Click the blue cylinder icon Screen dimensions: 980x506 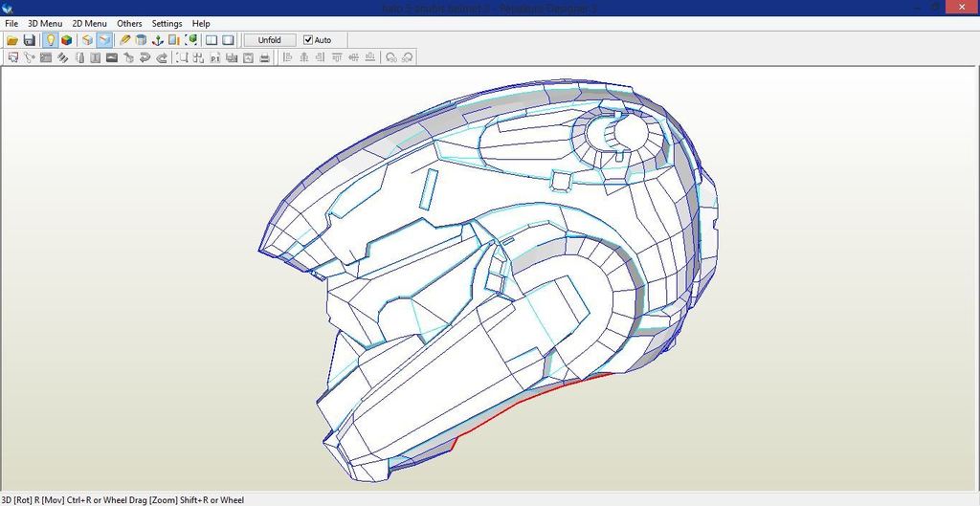(142, 40)
